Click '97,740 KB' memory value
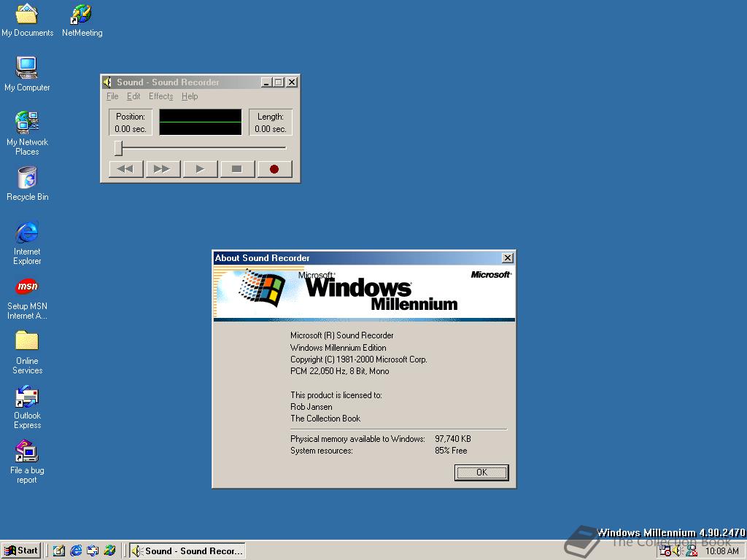 coord(452,438)
